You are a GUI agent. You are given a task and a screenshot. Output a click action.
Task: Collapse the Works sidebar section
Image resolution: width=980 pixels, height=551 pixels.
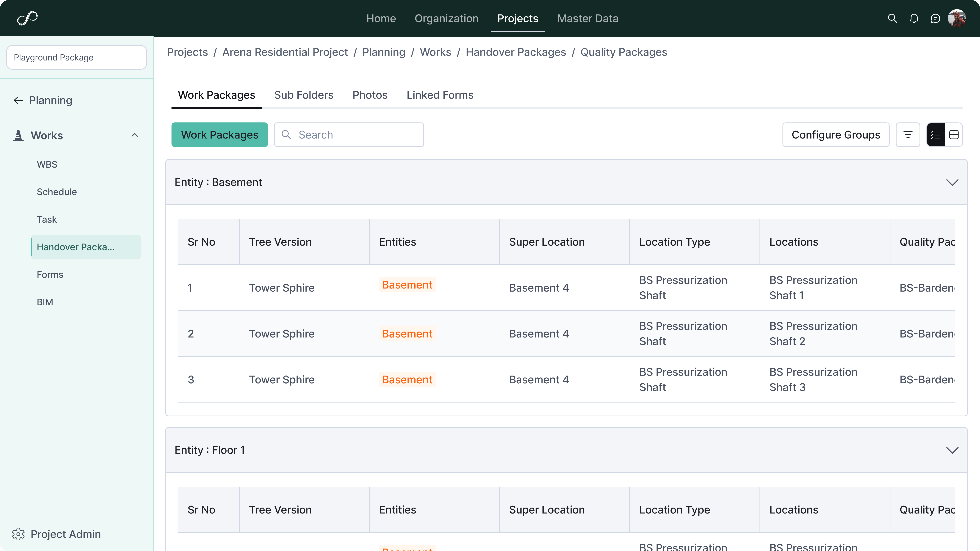point(135,135)
